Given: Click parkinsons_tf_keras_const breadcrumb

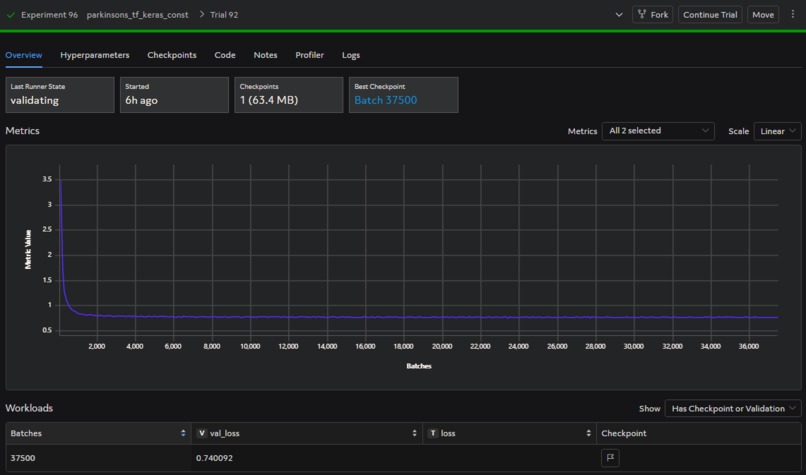Looking at the screenshot, I should point(137,15).
